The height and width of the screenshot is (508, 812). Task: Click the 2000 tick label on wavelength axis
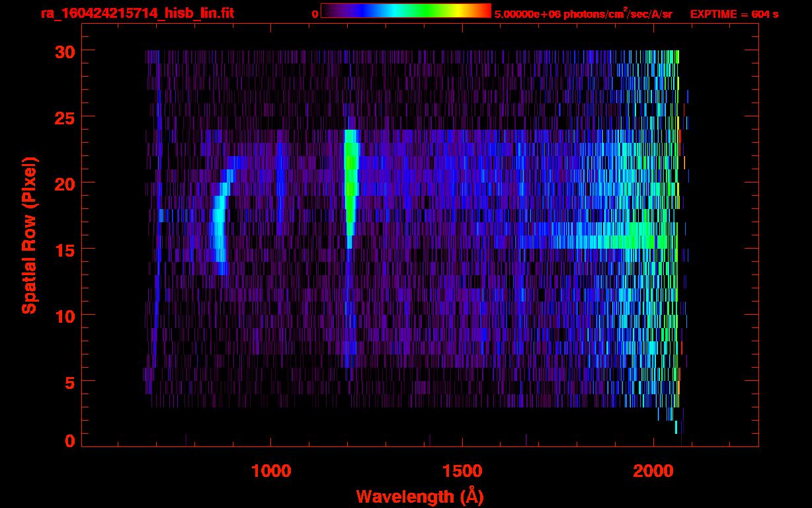click(653, 470)
